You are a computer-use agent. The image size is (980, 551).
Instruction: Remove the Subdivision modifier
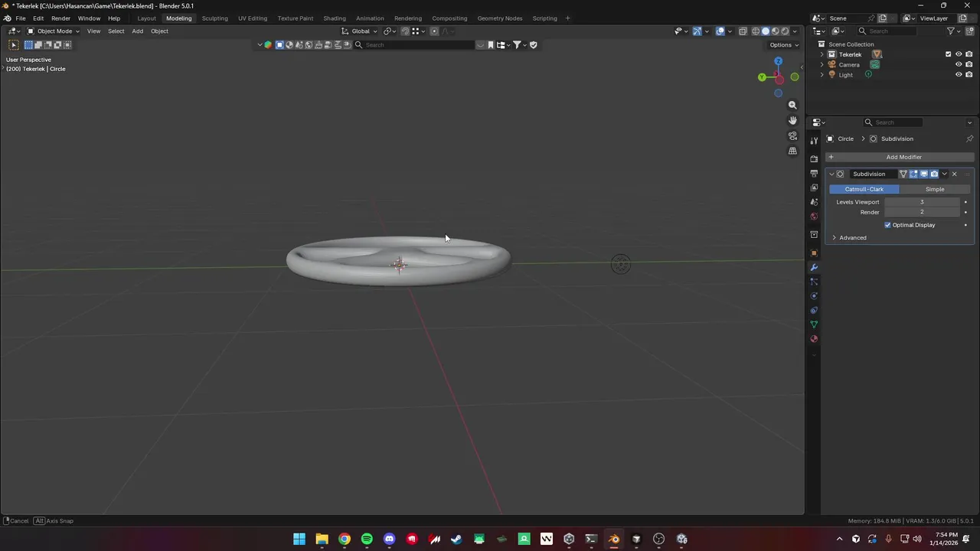(954, 174)
